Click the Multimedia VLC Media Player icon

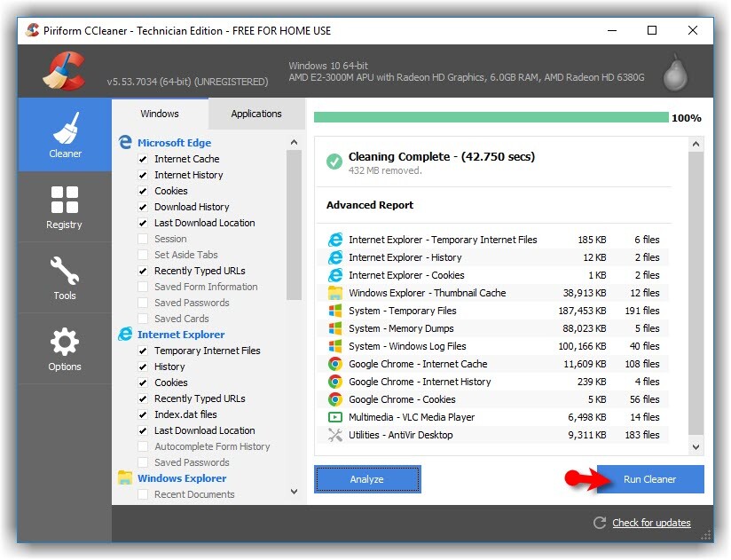click(x=335, y=417)
